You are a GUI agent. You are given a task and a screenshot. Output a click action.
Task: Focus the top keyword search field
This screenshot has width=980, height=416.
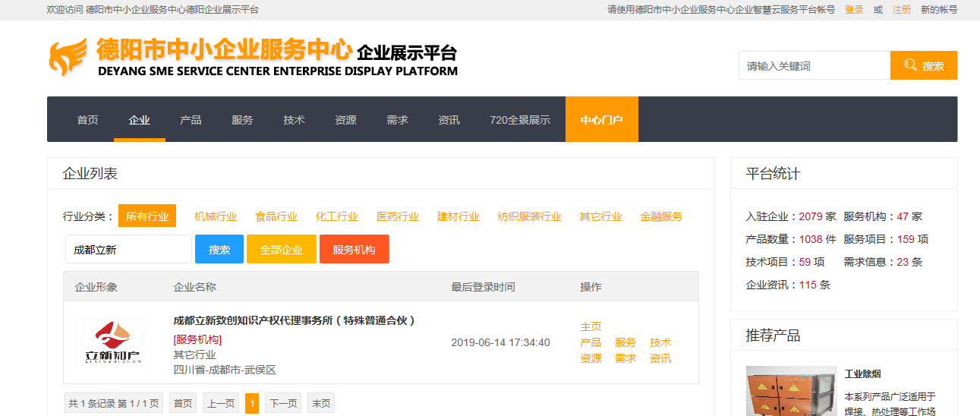tap(814, 65)
